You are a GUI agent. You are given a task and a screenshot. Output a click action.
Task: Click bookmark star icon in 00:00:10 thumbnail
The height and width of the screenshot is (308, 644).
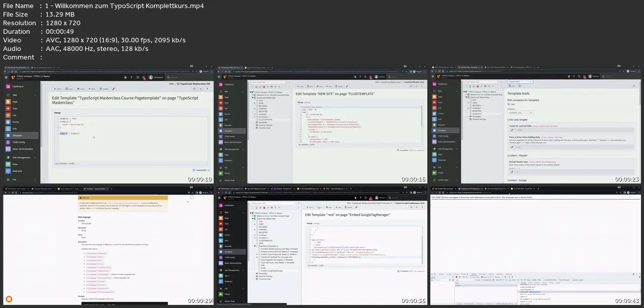click(125, 77)
